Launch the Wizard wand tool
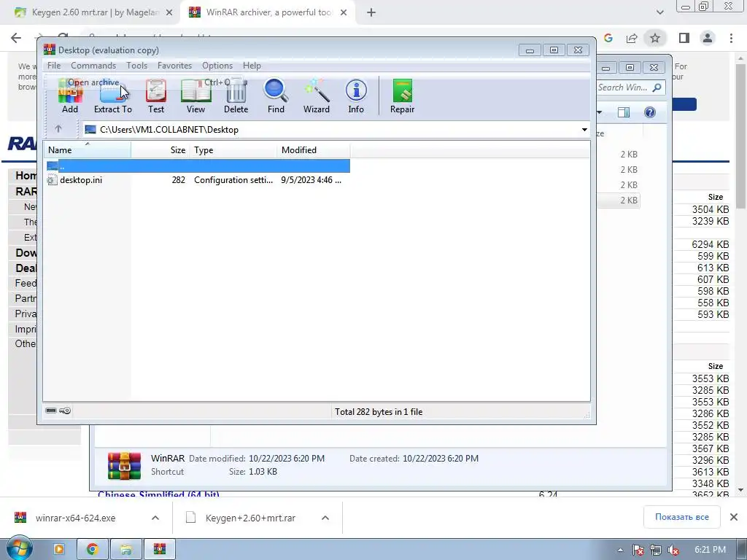This screenshot has width=747, height=560. [x=317, y=96]
